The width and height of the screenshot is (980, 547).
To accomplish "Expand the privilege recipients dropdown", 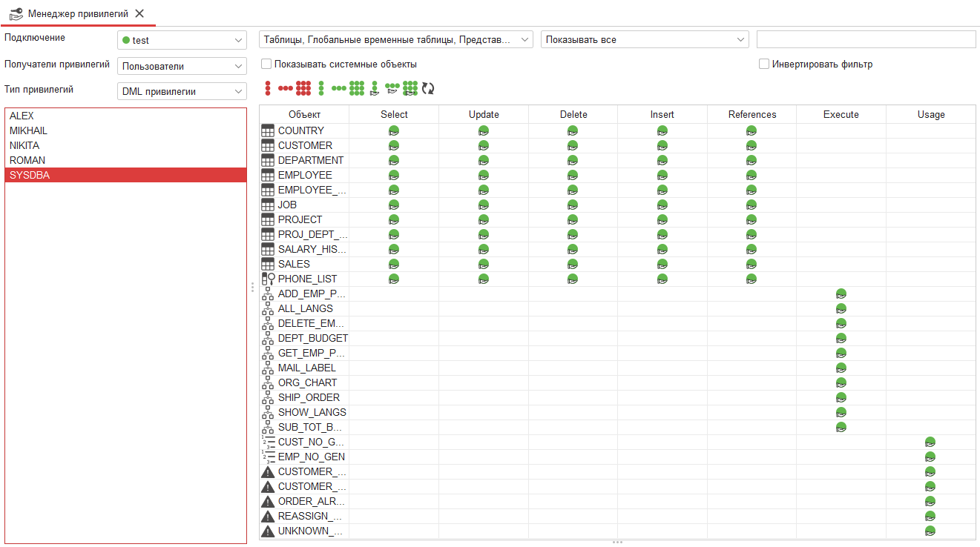I will click(182, 66).
